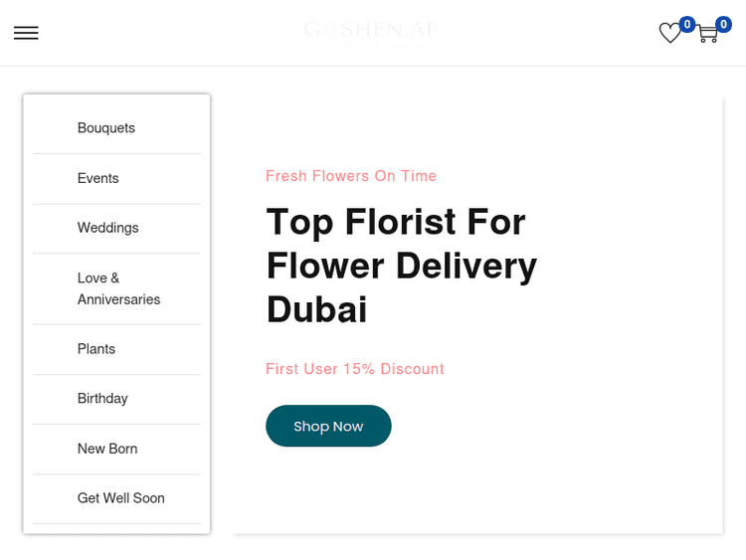Open the Events category
Image resolution: width=746 pixels, height=560 pixels.
click(x=98, y=178)
